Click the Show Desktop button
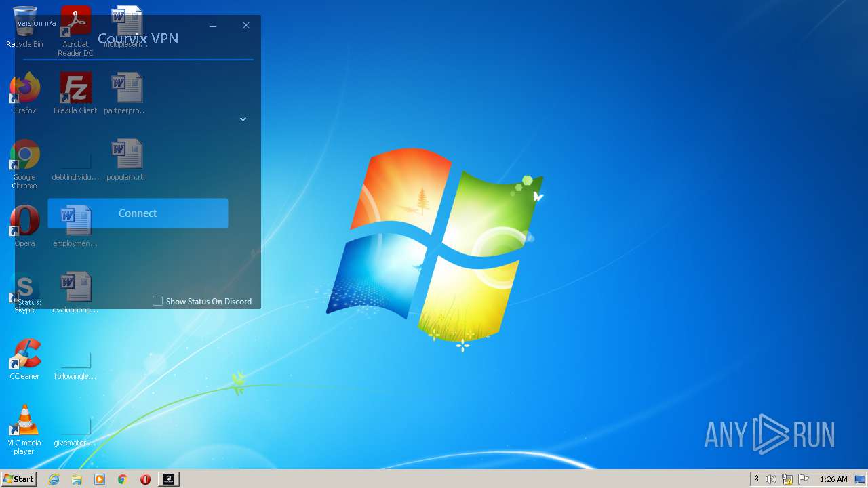The width and height of the screenshot is (868, 488). pos(861,479)
